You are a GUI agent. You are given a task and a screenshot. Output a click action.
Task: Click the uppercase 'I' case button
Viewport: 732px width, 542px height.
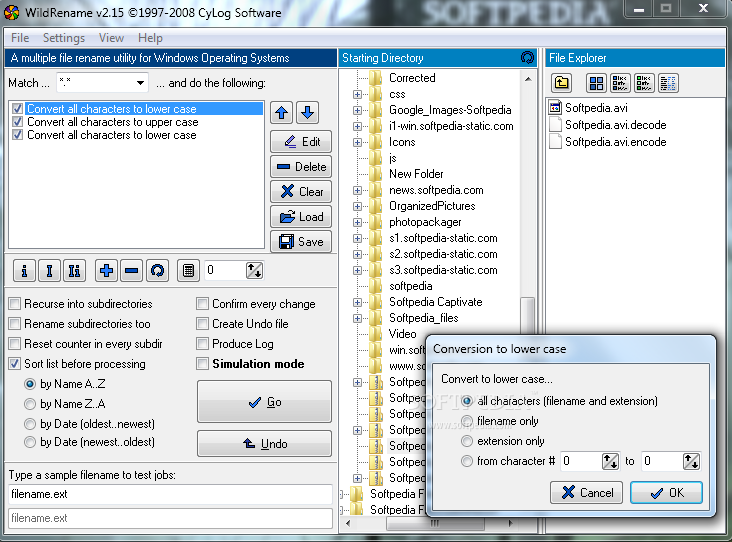tap(49, 270)
